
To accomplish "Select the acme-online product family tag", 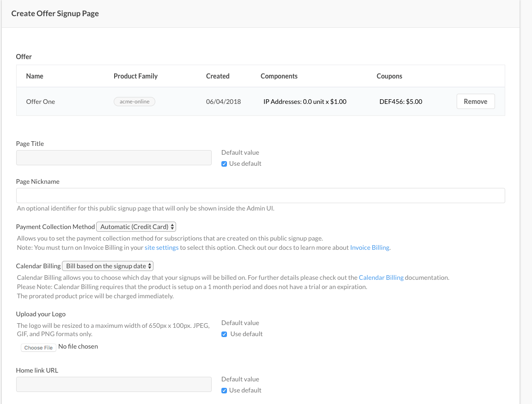I will click(x=134, y=102).
